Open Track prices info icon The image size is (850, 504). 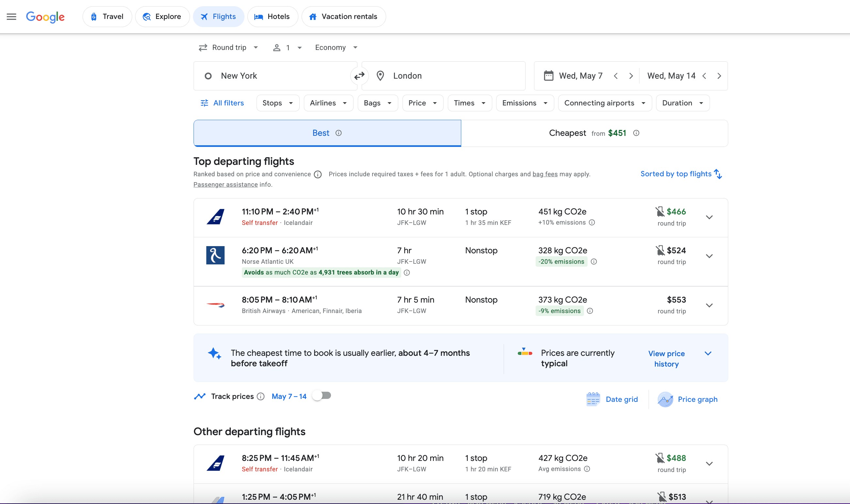point(260,396)
